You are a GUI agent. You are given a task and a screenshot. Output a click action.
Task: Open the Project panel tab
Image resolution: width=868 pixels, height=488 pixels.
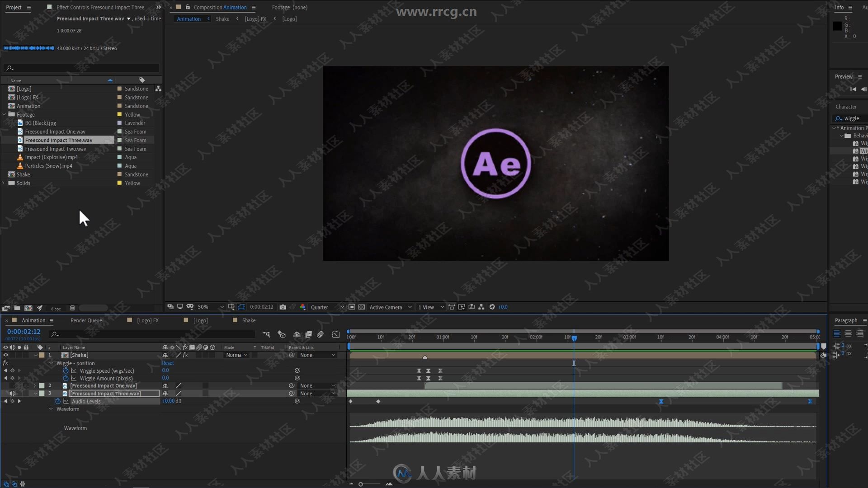(x=14, y=7)
